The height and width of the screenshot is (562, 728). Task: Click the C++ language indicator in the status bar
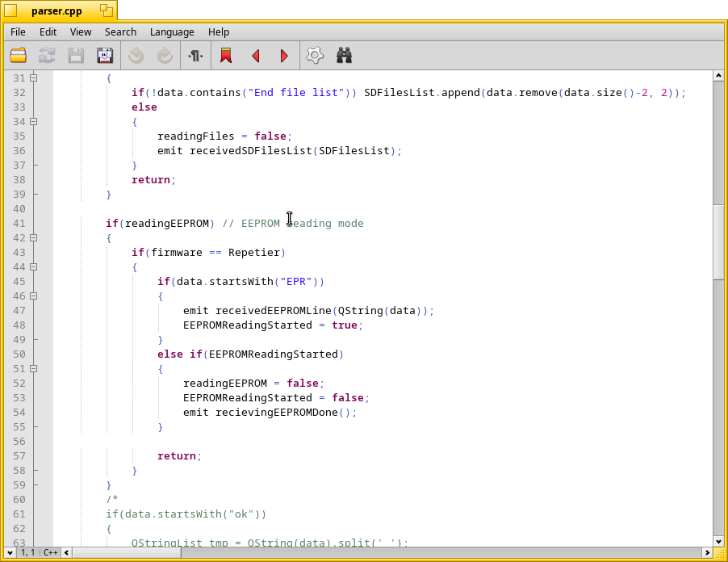(x=51, y=552)
